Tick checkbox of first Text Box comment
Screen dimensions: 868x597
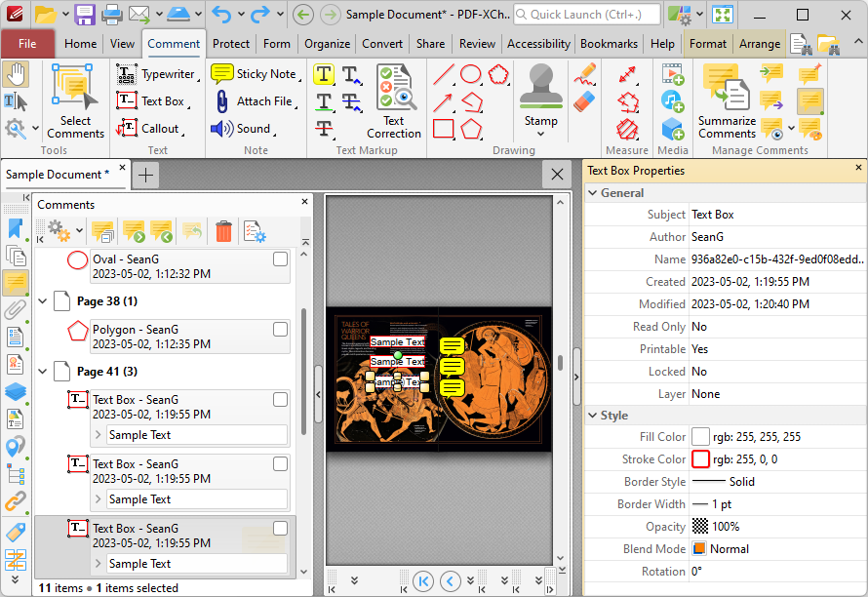[x=281, y=399]
